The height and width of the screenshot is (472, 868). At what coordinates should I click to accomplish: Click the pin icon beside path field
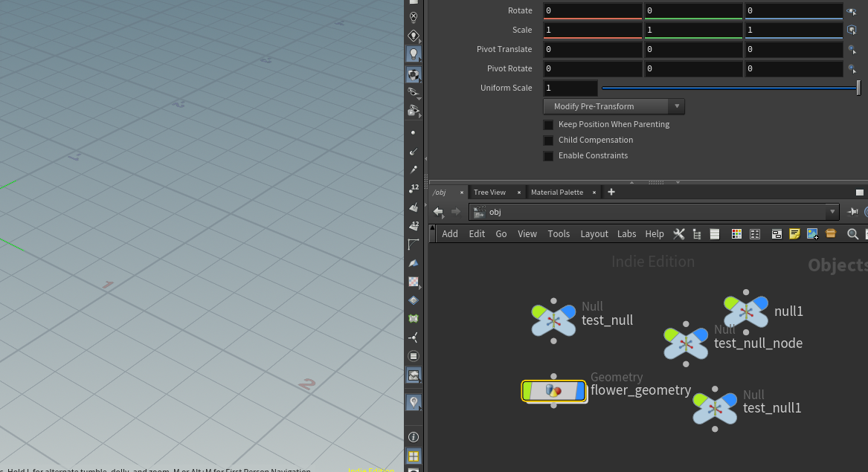[852, 212]
